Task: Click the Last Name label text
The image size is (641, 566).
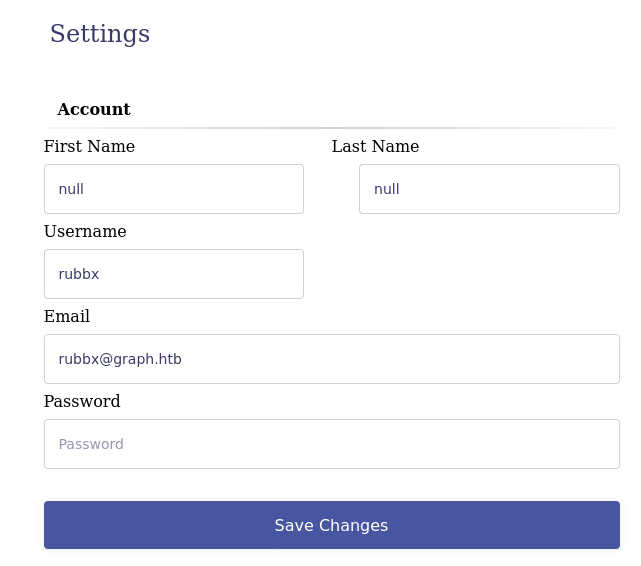Action: [x=375, y=147]
